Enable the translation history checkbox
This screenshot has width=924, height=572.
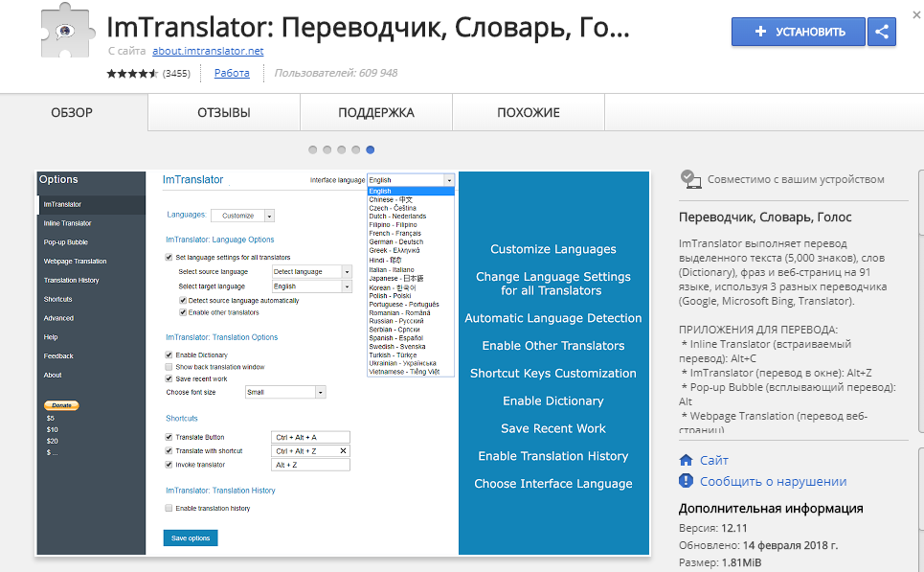167,508
